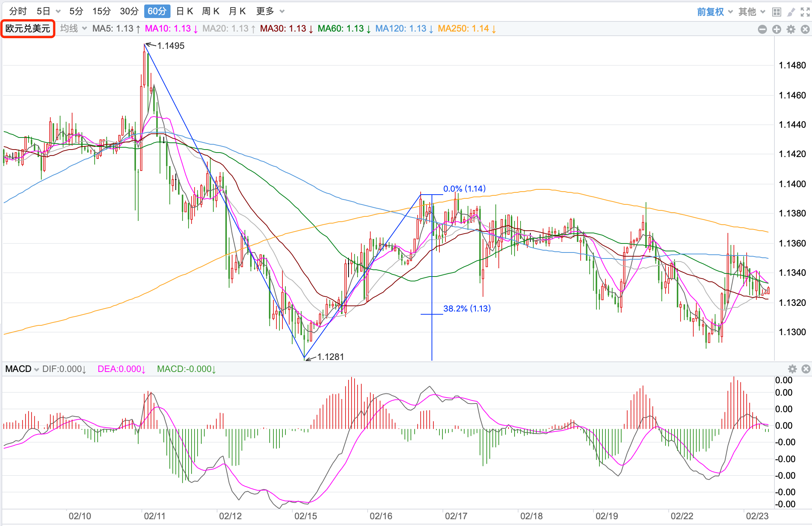Image resolution: width=812 pixels, height=526 pixels.
Task: Zoom out chart with minus icon
Action: pyautogui.click(x=762, y=29)
